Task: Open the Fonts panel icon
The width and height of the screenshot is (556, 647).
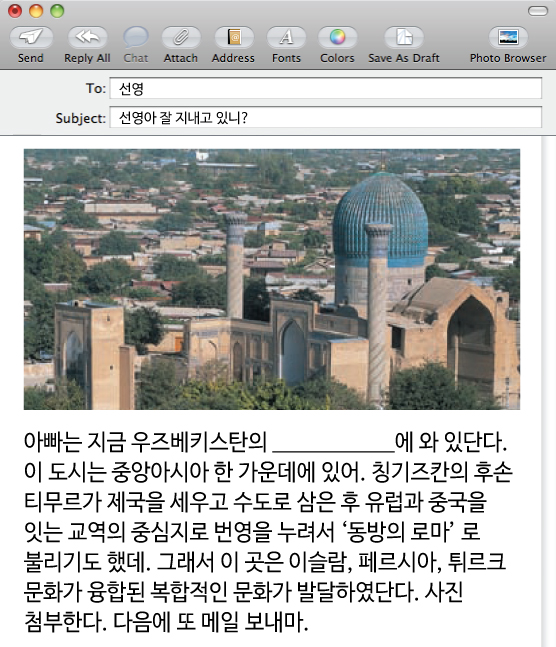Action: (286, 38)
